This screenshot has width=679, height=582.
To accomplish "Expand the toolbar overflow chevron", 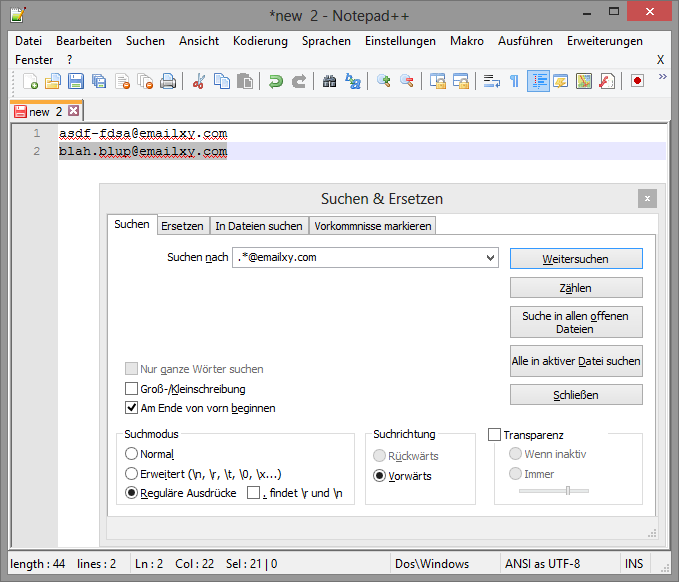I will [x=662, y=77].
